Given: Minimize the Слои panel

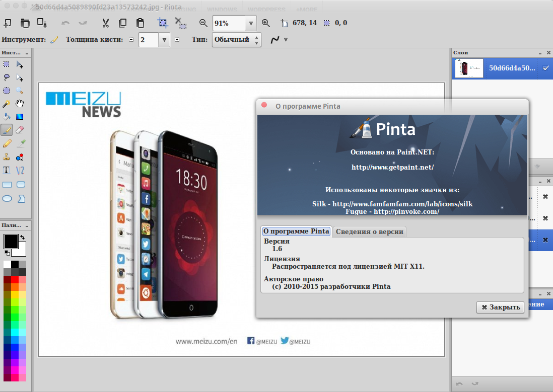Looking at the screenshot, I should (540, 53).
